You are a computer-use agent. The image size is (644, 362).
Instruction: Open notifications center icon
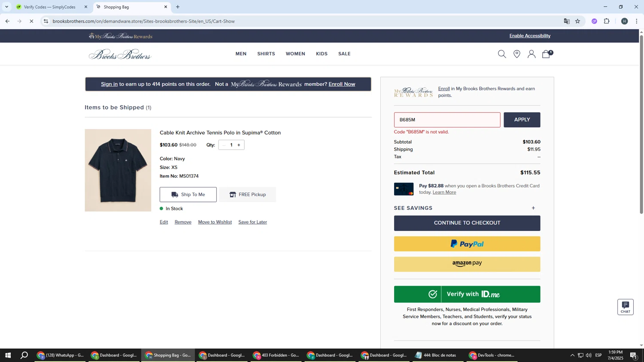click(x=633, y=355)
